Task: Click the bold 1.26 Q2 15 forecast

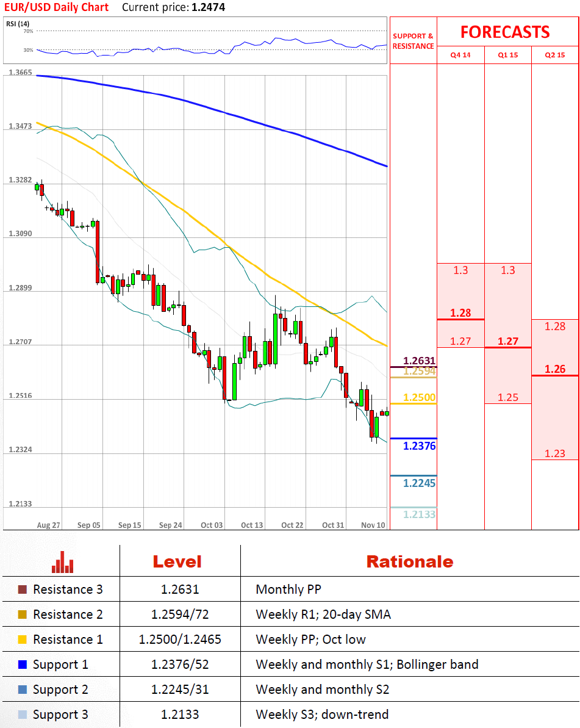Action: (x=555, y=369)
